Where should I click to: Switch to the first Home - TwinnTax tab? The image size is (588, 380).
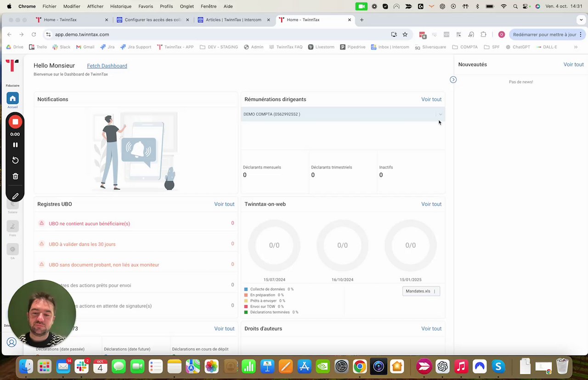(72, 20)
